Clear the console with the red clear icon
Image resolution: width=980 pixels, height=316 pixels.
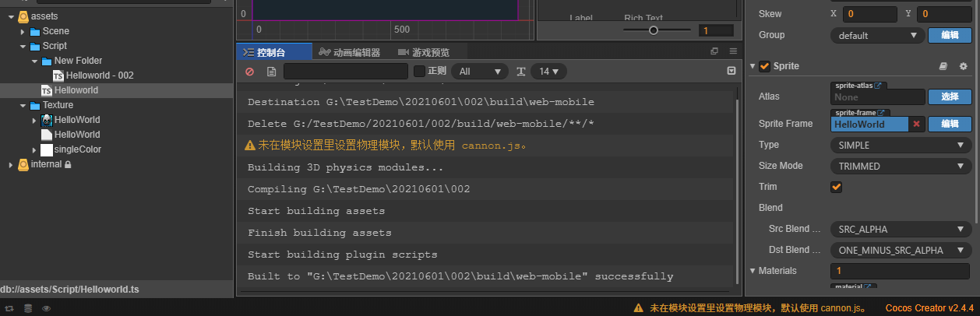click(249, 72)
